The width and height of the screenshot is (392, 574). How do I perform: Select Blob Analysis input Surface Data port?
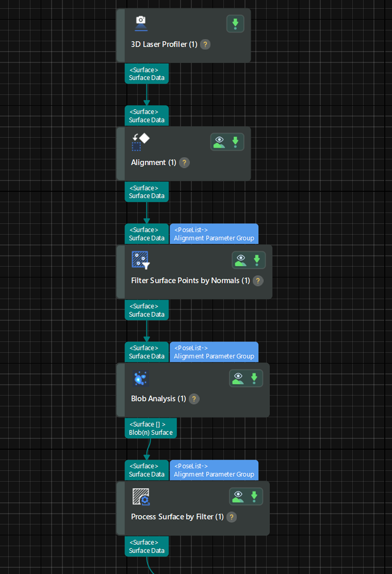147,352
